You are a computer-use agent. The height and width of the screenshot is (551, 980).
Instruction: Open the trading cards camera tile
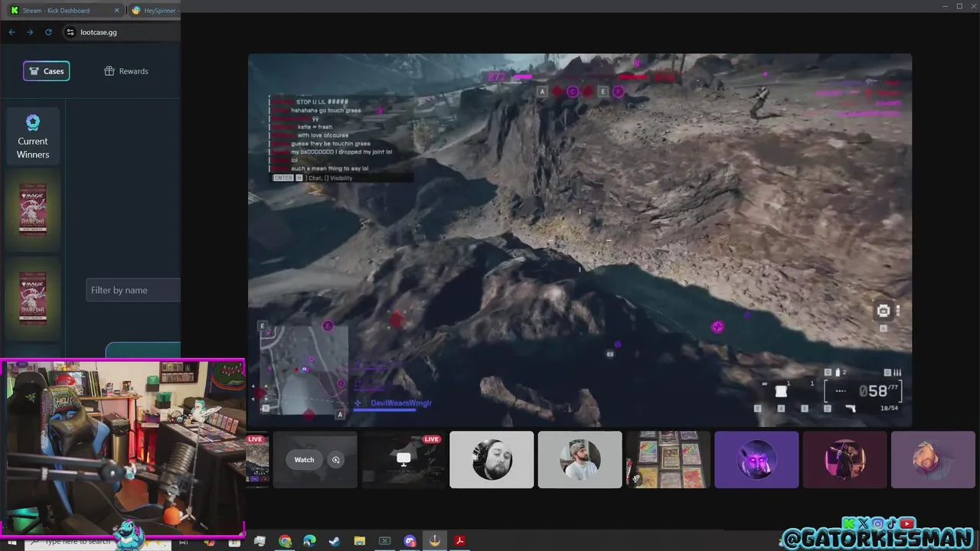pyautogui.click(x=668, y=459)
